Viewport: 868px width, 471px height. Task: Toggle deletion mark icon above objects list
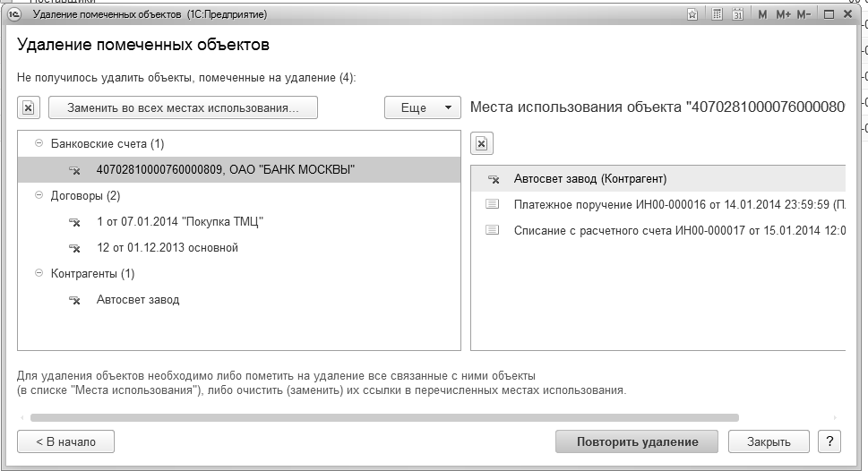[29, 107]
